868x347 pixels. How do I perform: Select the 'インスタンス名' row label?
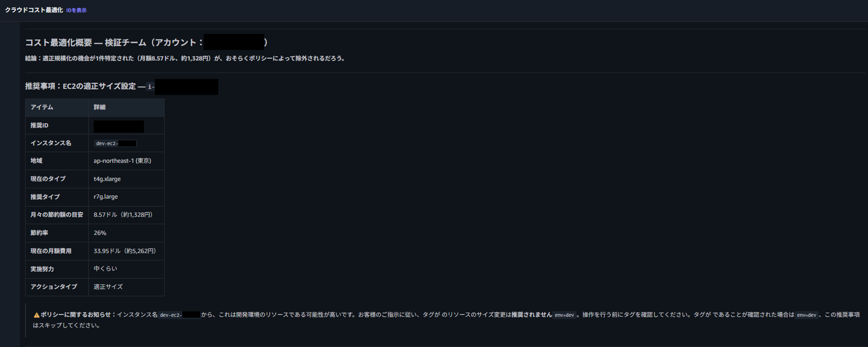51,143
